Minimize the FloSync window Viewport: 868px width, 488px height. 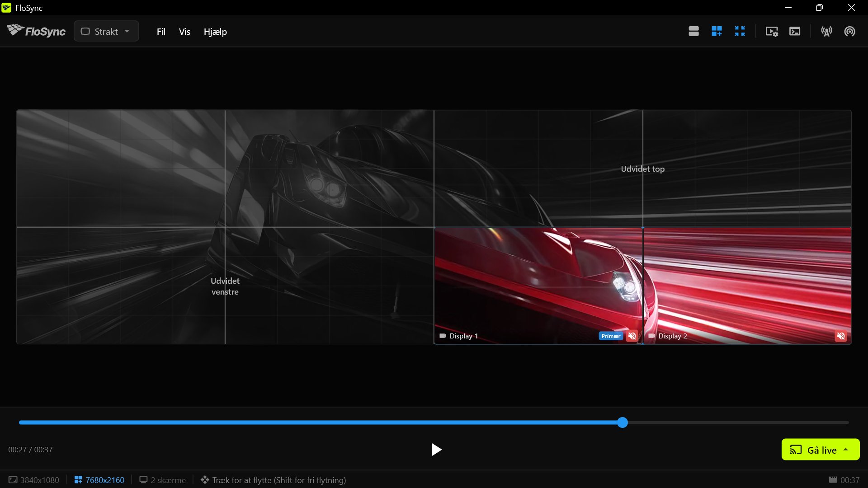point(788,8)
